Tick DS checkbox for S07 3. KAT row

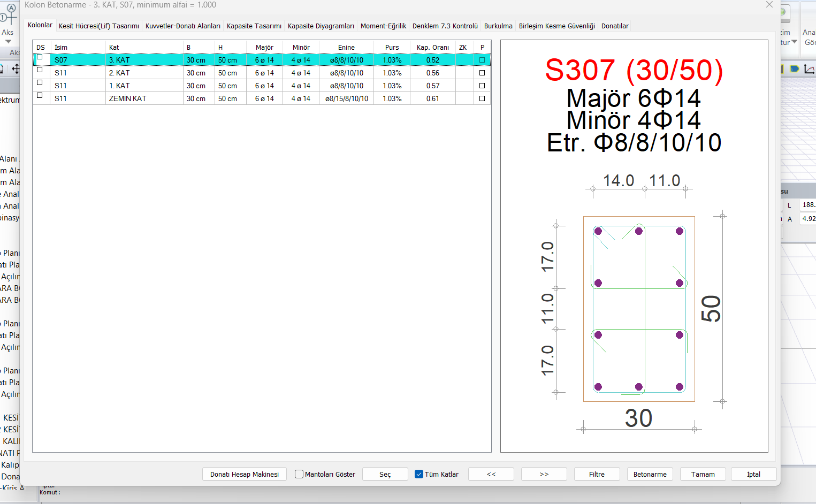[40, 57]
